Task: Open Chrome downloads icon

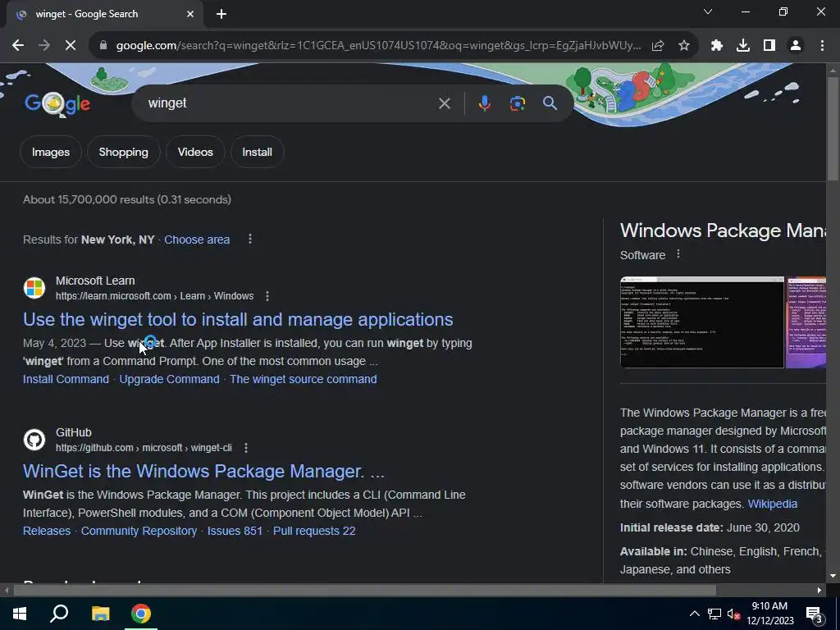Action: [743, 46]
